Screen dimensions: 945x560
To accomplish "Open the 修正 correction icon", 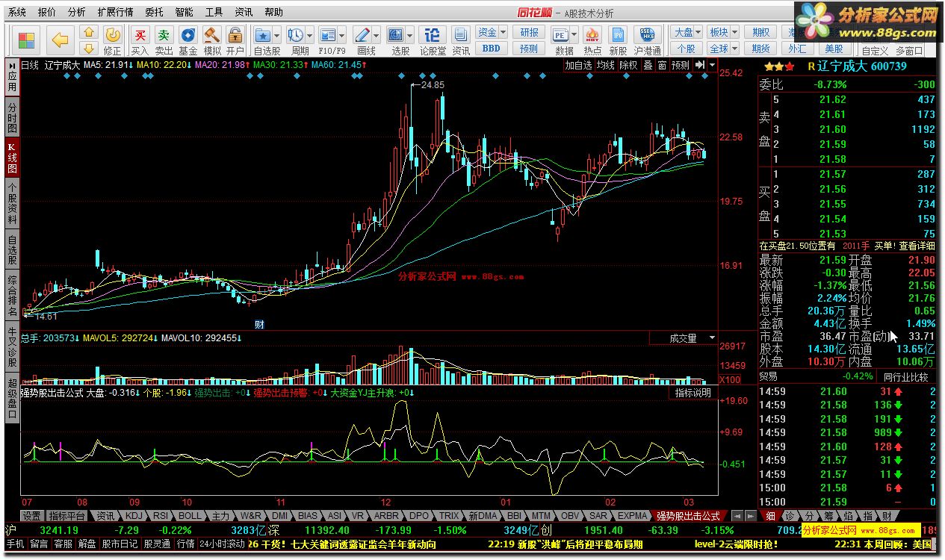I will pos(112,34).
